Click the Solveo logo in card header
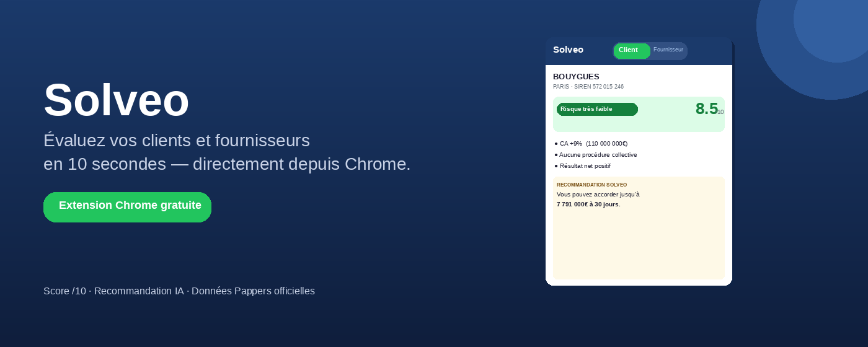 point(568,50)
